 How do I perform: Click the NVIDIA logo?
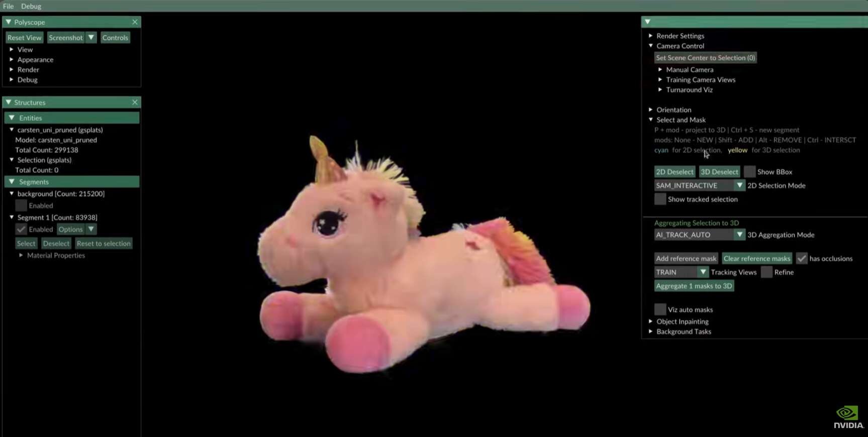848,417
